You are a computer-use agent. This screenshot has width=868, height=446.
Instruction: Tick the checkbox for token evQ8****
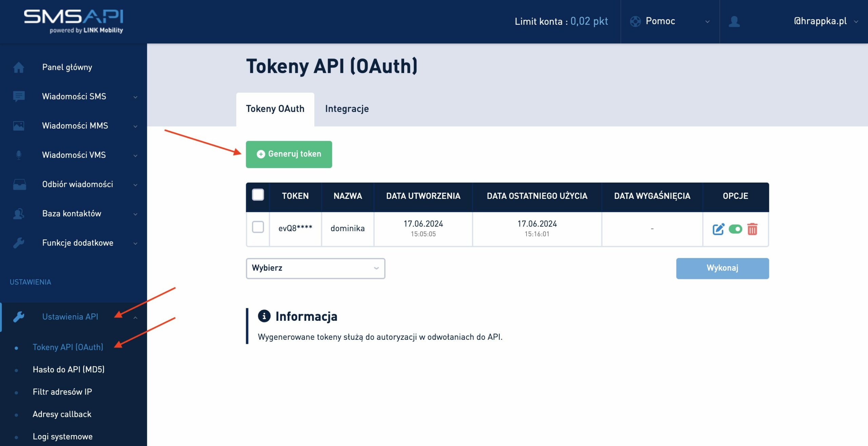coord(258,227)
